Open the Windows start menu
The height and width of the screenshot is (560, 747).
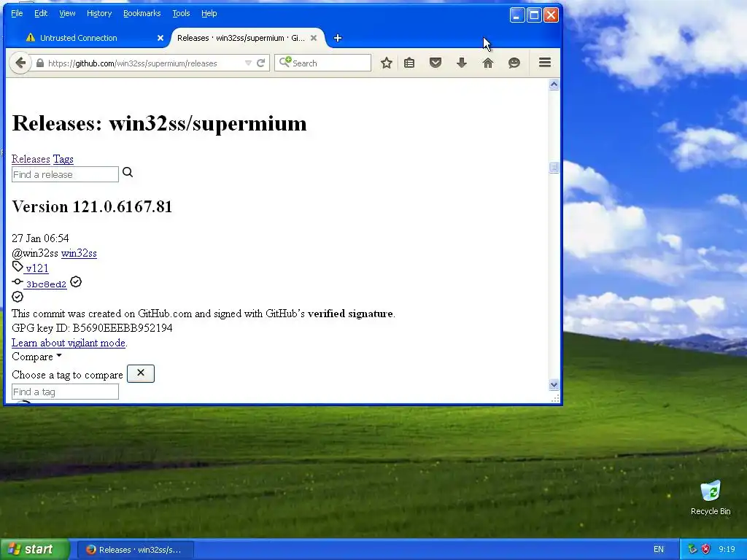(34, 549)
